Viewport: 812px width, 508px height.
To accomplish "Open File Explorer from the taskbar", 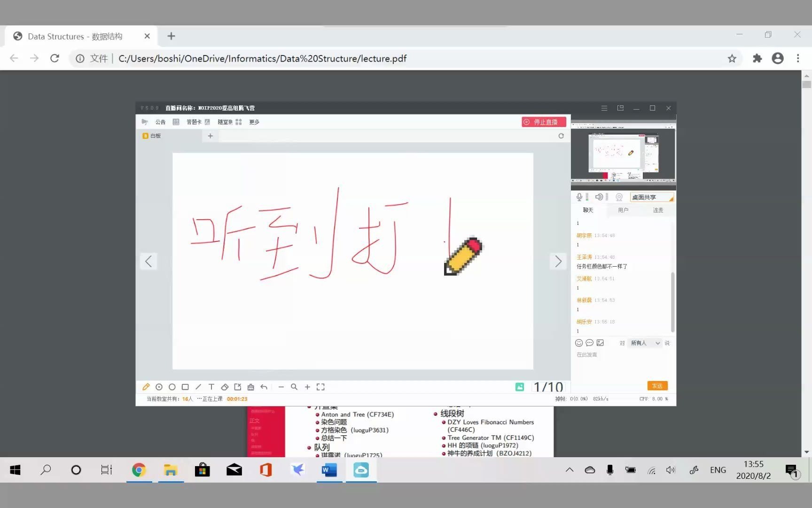I will coord(170,470).
